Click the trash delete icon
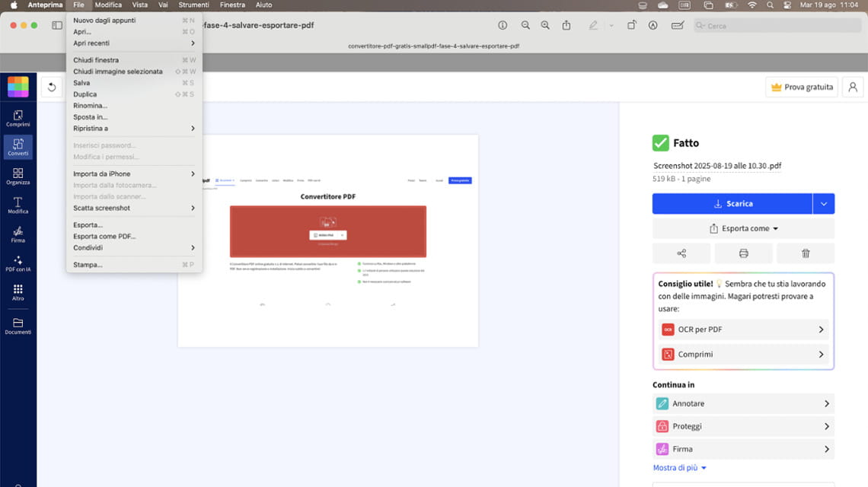This screenshot has height=487, width=868. point(806,253)
